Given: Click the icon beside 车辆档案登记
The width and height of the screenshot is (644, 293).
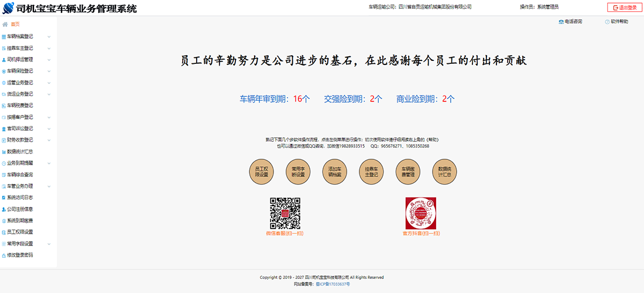Looking at the screenshot, I should (4, 36).
